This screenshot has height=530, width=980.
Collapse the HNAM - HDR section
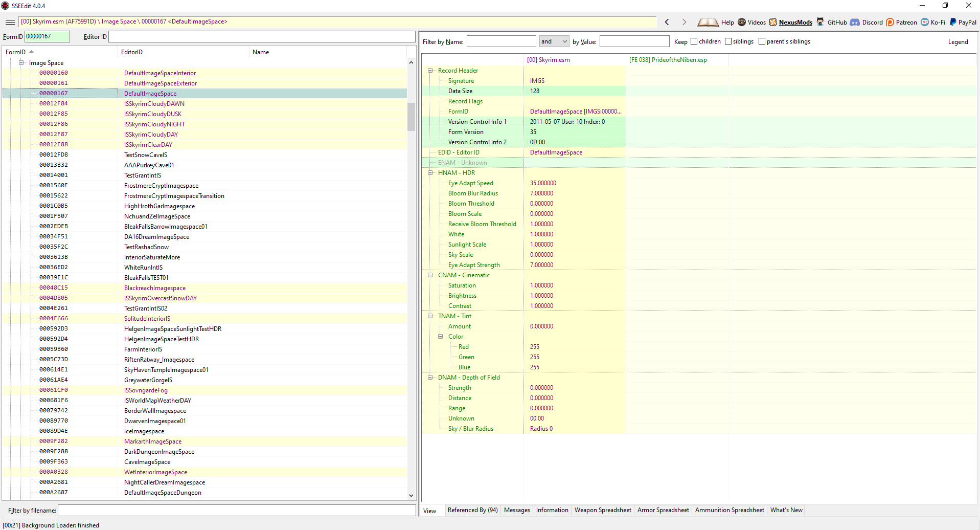point(430,173)
